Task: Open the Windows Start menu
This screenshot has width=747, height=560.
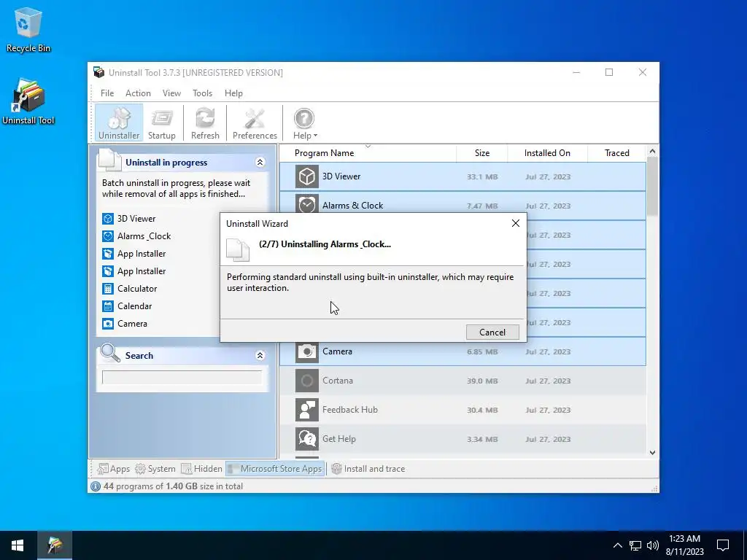Action: [x=18, y=545]
